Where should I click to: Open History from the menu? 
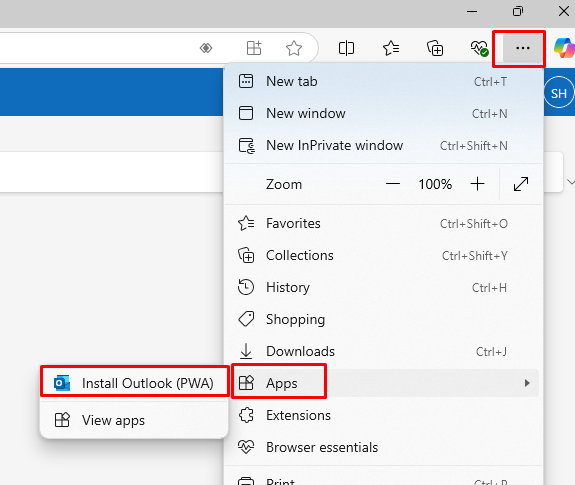pos(384,287)
